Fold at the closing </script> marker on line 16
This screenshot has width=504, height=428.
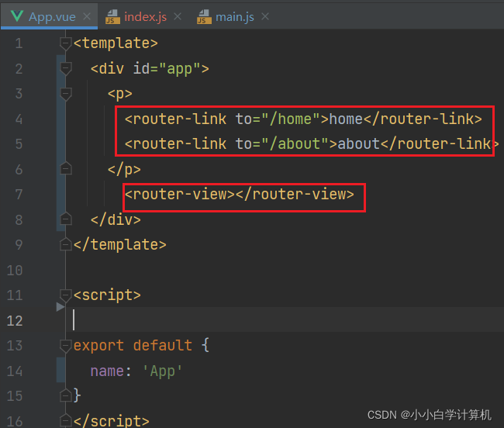point(66,420)
